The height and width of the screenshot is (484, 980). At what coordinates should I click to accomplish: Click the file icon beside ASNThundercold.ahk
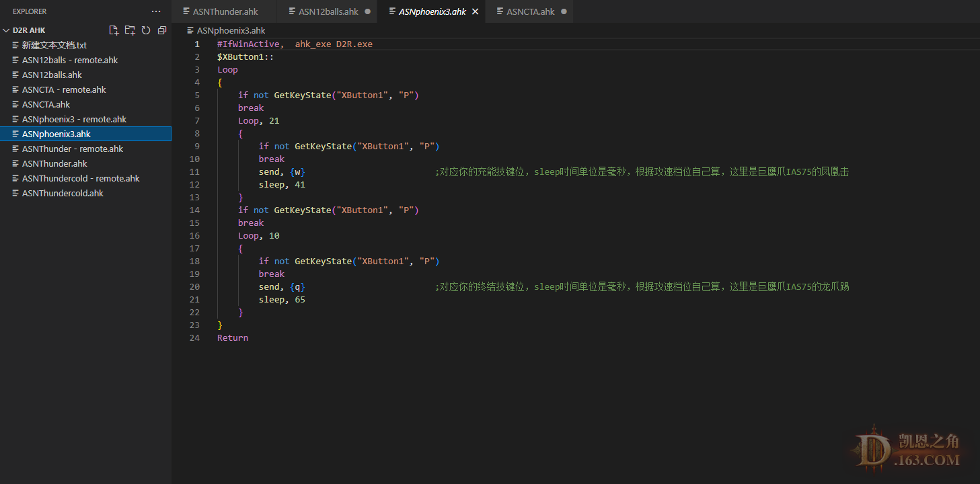[x=16, y=193]
